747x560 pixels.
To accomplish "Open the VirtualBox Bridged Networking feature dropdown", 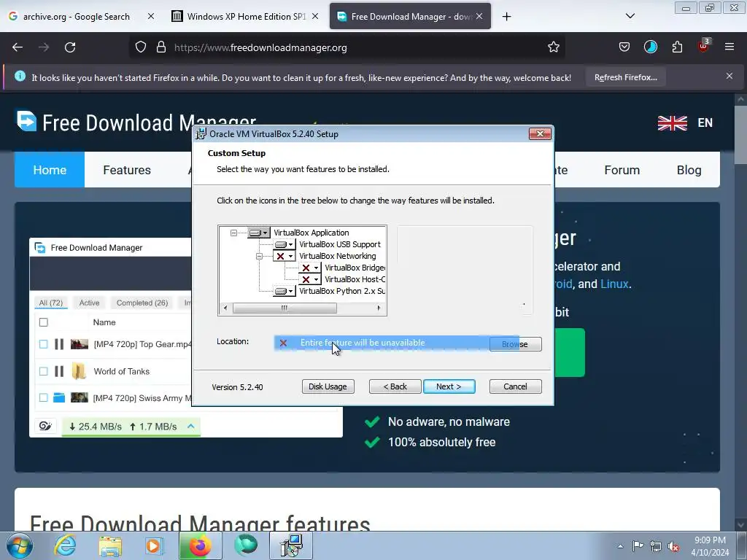I will (x=309, y=268).
